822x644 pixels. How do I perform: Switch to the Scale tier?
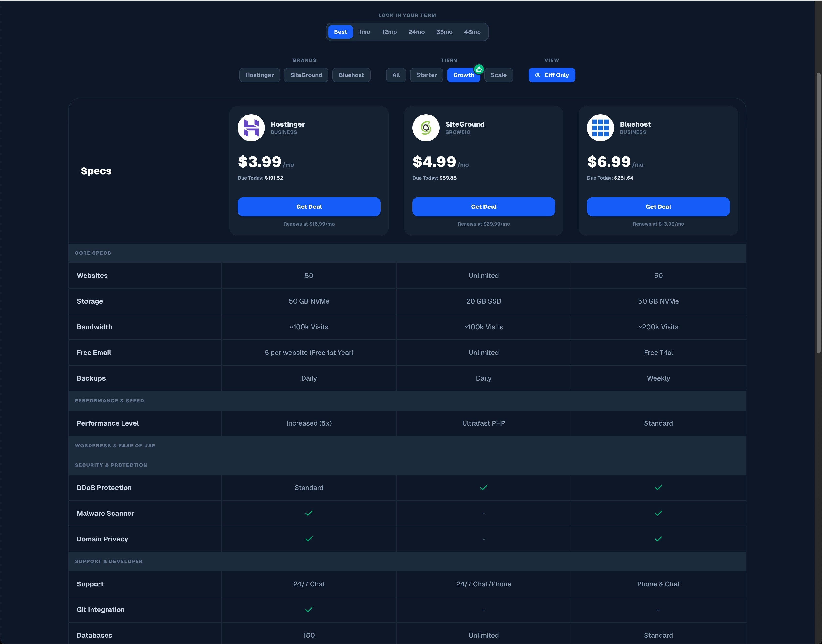click(x=498, y=75)
